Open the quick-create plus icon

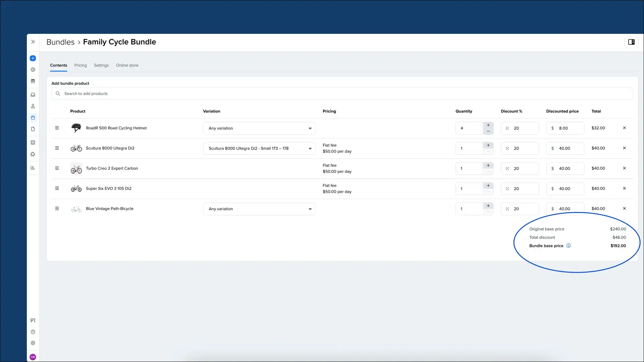(x=33, y=58)
